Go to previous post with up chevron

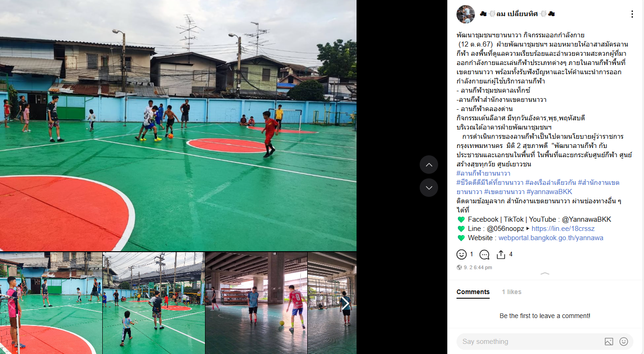click(429, 165)
